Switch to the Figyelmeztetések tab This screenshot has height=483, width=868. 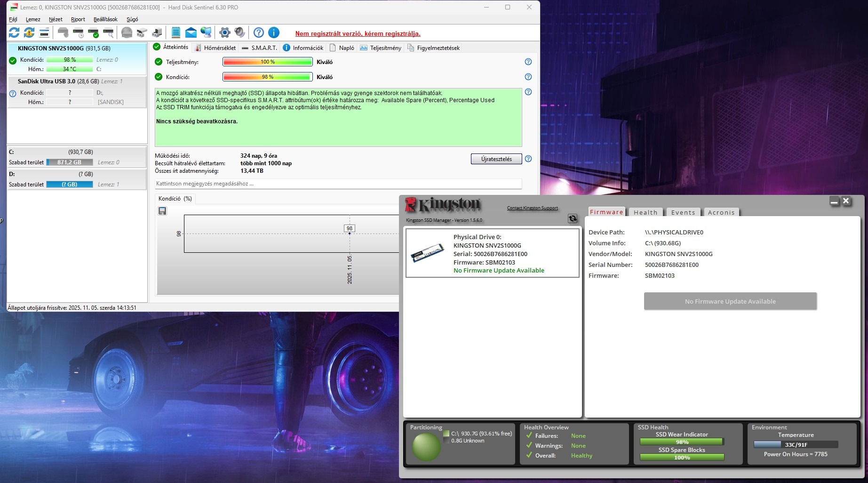(433, 48)
